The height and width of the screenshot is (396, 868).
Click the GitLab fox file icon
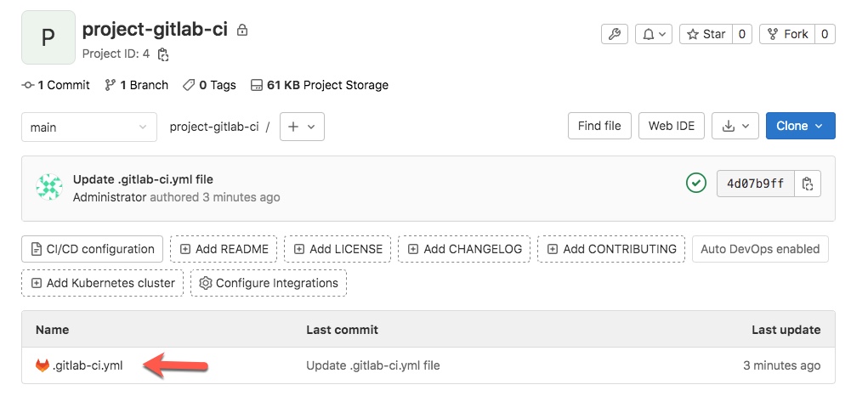point(42,365)
